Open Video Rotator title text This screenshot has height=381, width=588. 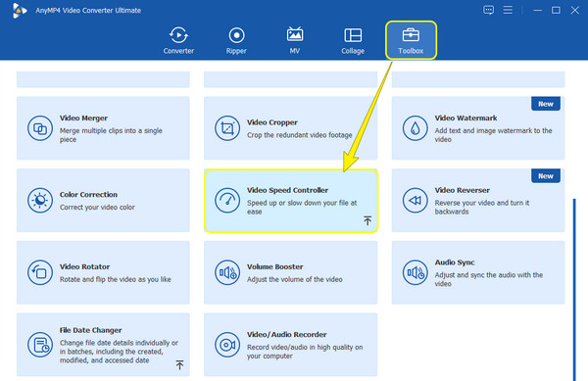84,266
